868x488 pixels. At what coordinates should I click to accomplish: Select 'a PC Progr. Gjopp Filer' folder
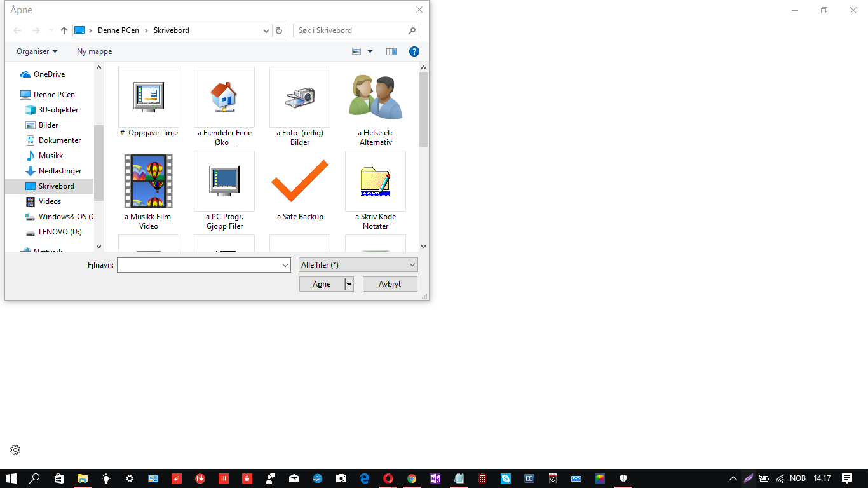coord(224,191)
